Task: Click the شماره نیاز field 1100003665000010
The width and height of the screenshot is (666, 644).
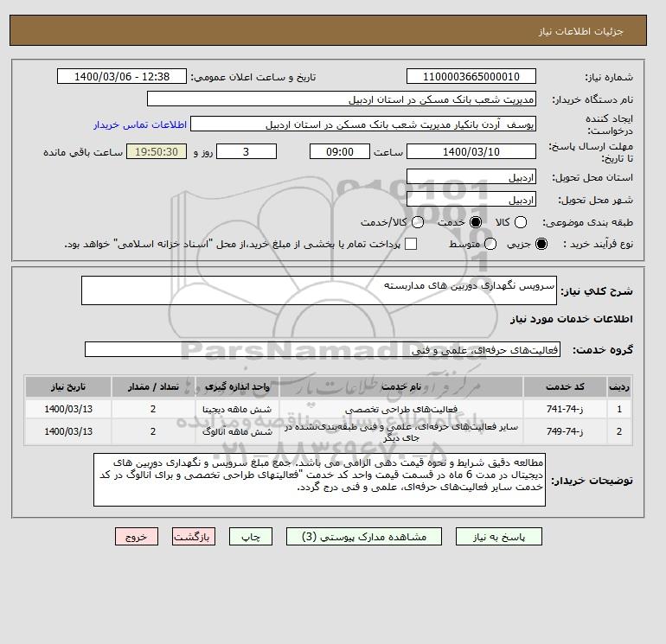Action: 471,76
